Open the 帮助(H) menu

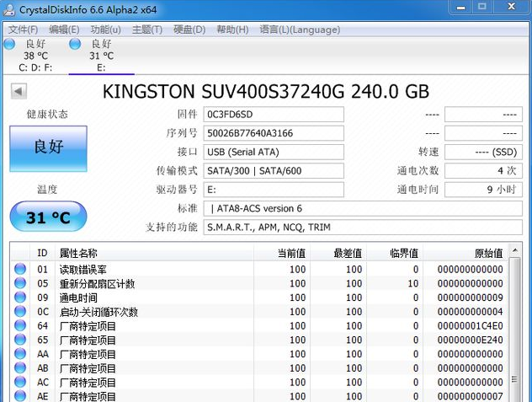coord(232,29)
